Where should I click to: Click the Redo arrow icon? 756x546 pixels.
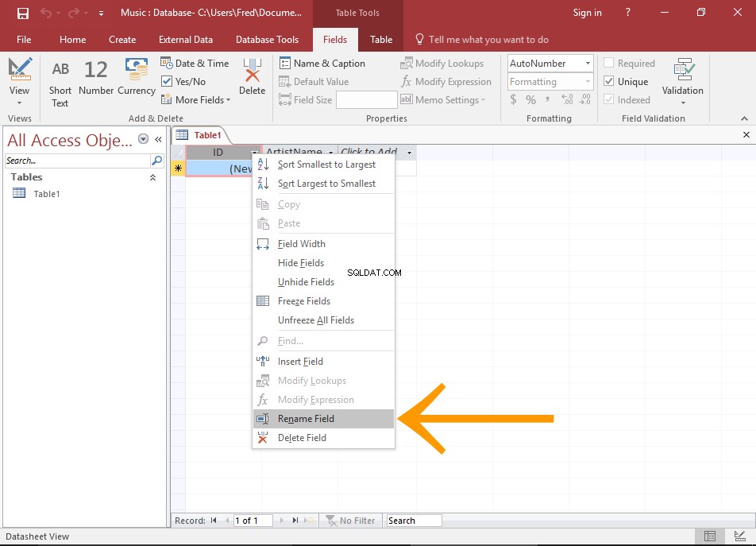(x=73, y=13)
